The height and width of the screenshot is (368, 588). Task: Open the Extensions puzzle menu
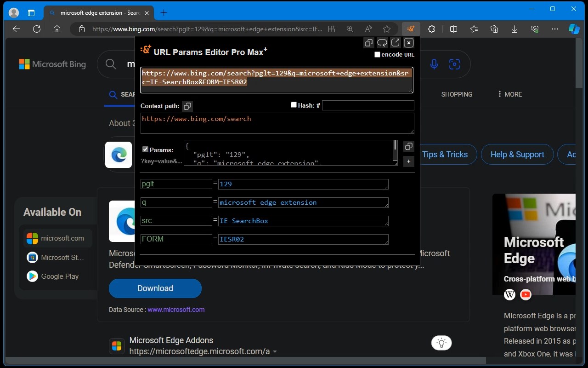tap(431, 29)
